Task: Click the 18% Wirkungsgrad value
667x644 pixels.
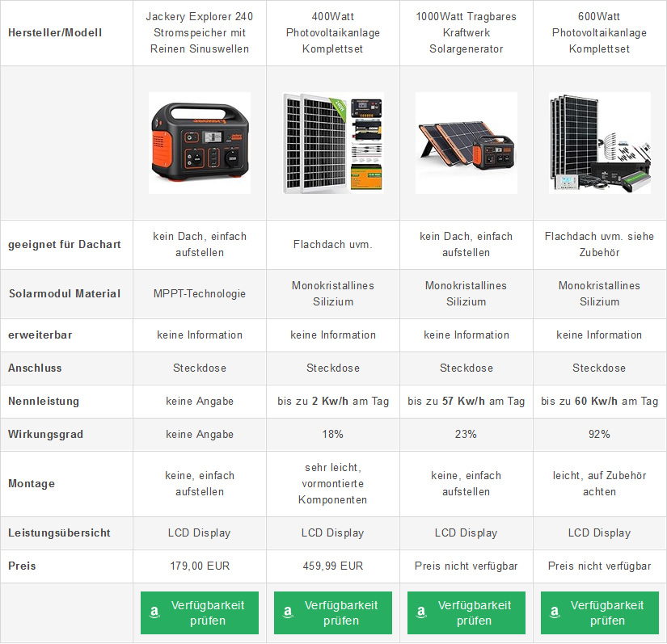Action: 332,435
